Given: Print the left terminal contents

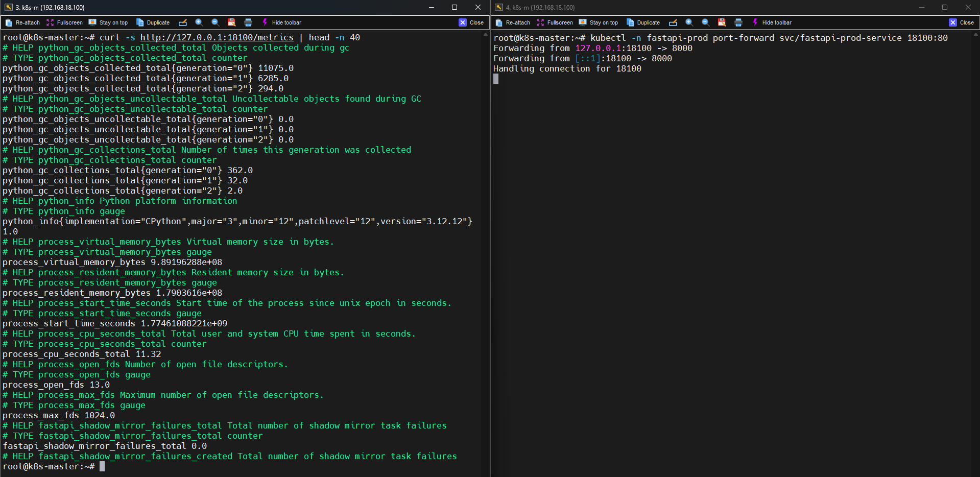Looking at the screenshot, I should (x=248, y=22).
